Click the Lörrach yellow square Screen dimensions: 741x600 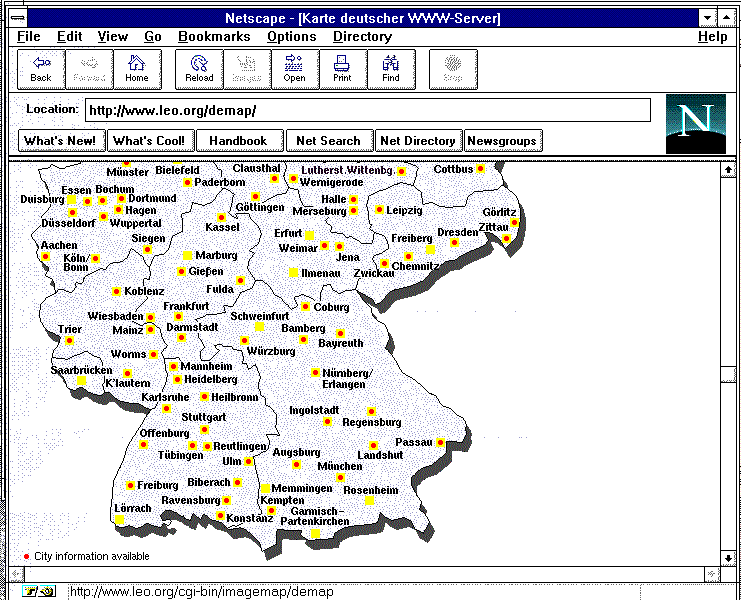tap(120, 520)
